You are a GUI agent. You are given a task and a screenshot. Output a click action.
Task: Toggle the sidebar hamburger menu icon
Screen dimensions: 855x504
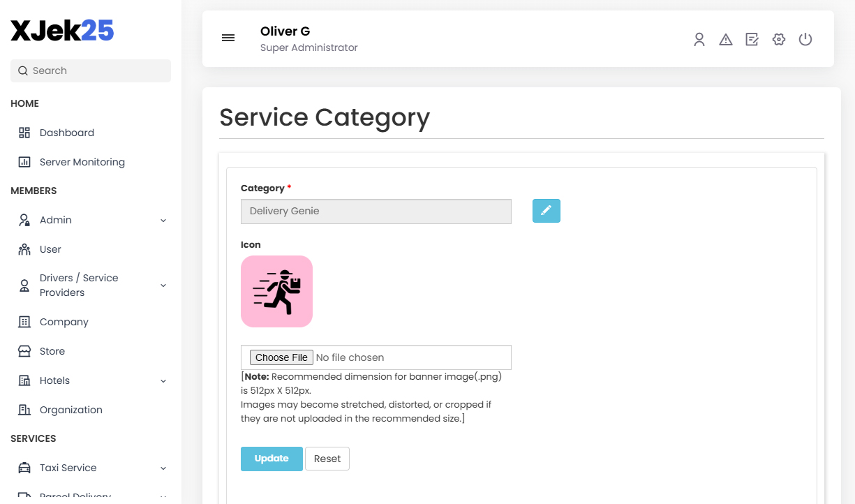coord(228,38)
